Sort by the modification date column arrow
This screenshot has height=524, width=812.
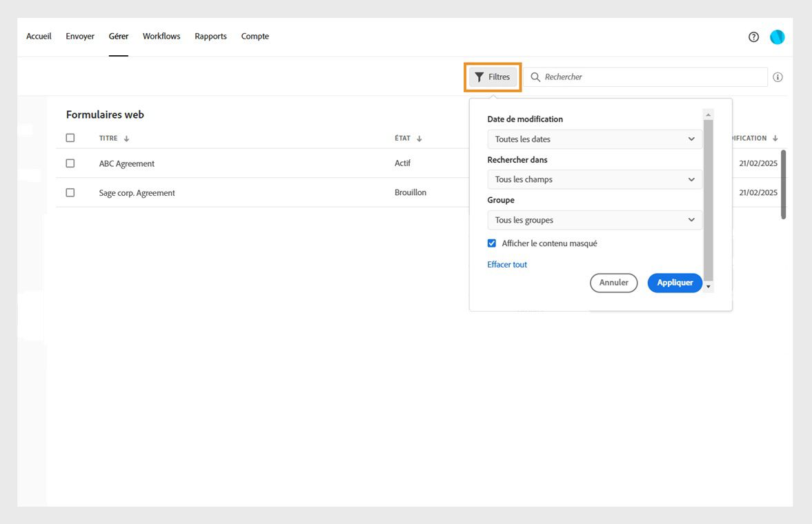pos(775,138)
